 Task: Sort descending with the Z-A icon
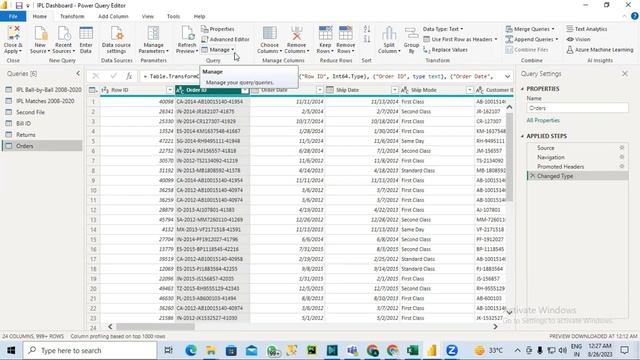pos(367,39)
